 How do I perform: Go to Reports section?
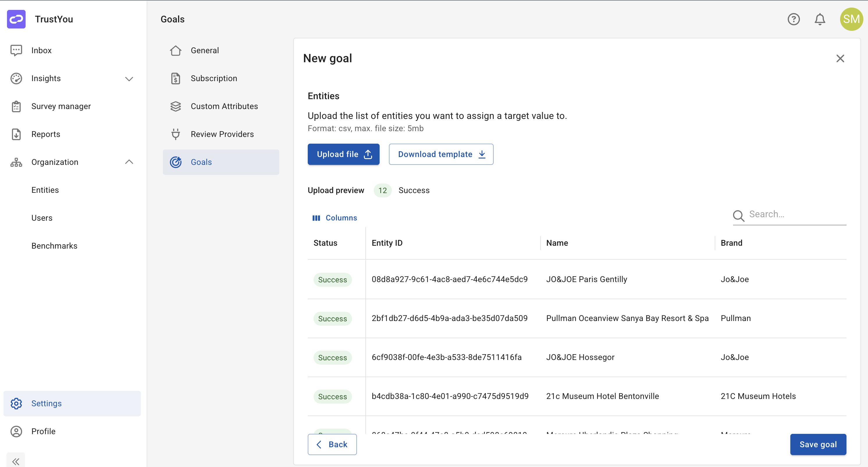point(72,134)
